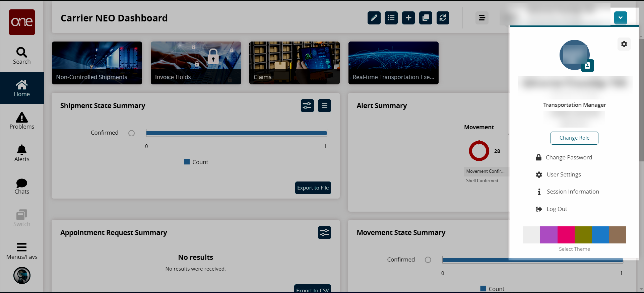
Task: Click the Confirmed bar in Movement State chart
Action: [x=532, y=260]
